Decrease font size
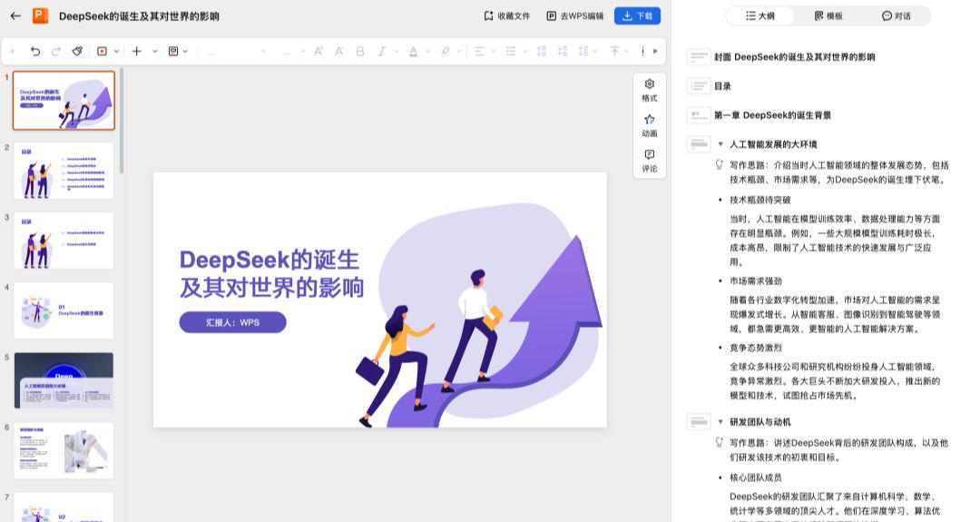The width and height of the screenshot is (980, 522). (x=338, y=51)
